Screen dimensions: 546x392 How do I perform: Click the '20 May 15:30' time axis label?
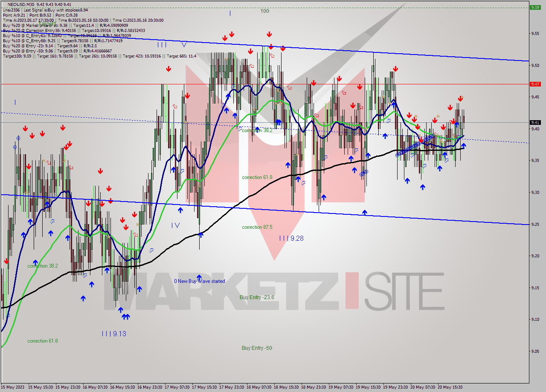point(451,387)
